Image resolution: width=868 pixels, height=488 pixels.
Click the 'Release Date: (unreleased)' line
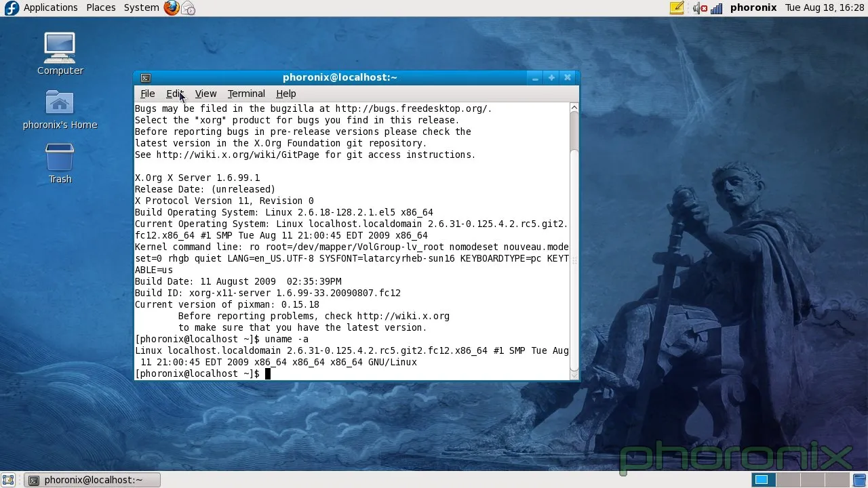click(x=205, y=189)
